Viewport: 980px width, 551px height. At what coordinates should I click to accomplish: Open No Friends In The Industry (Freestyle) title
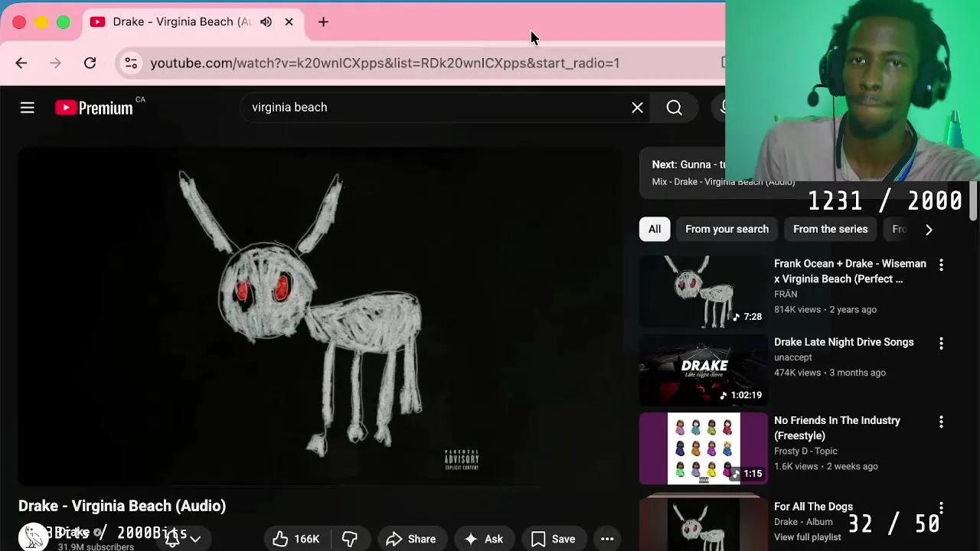(837, 428)
